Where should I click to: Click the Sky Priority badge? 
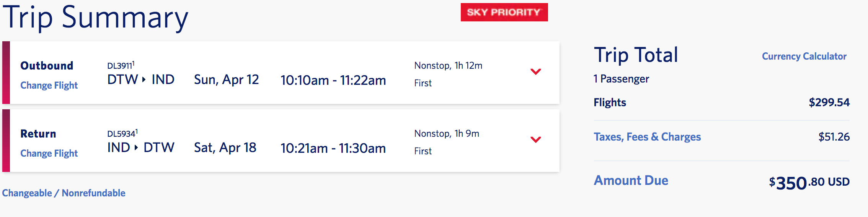click(504, 12)
